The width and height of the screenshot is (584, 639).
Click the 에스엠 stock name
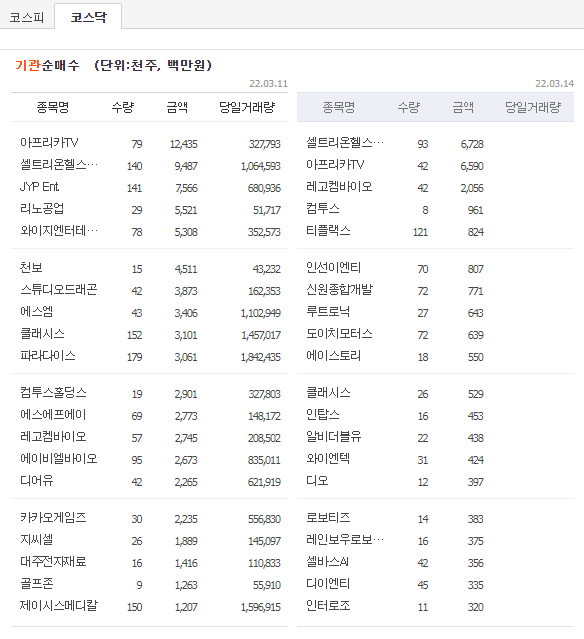point(36,312)
